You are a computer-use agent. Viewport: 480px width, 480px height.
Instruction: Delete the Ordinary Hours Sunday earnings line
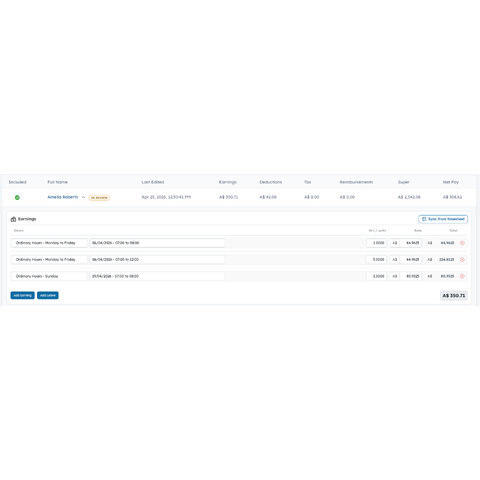pos(462,276)
